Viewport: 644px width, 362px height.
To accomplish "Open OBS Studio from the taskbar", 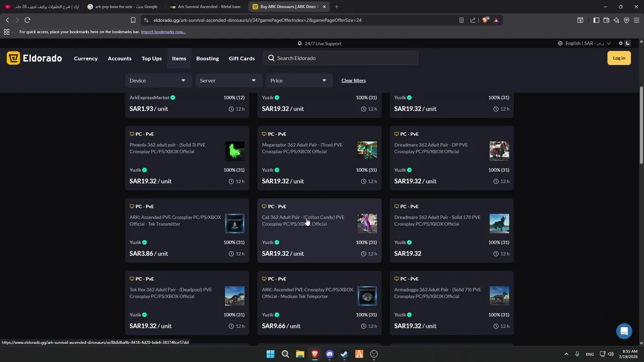I will pos(374,354).
